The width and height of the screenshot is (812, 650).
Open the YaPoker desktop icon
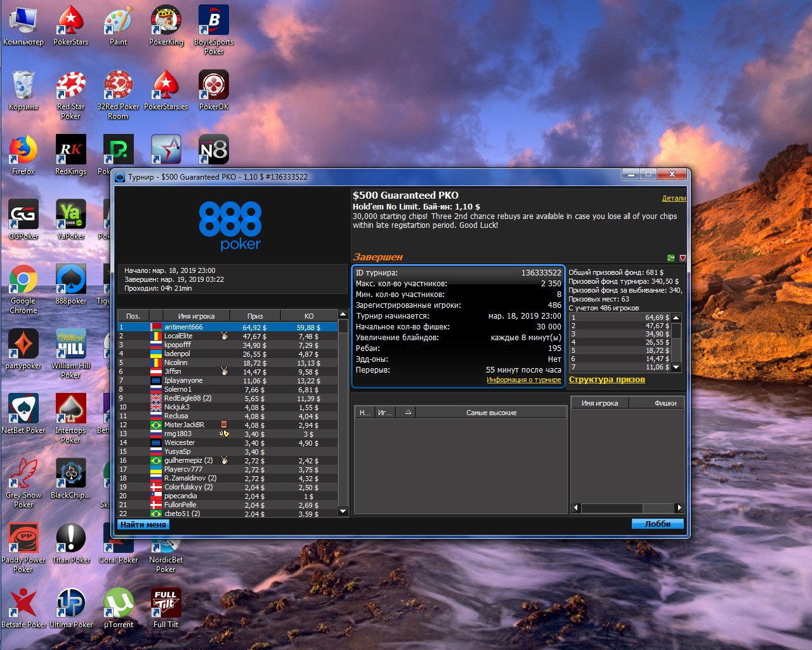click(70, 220)
